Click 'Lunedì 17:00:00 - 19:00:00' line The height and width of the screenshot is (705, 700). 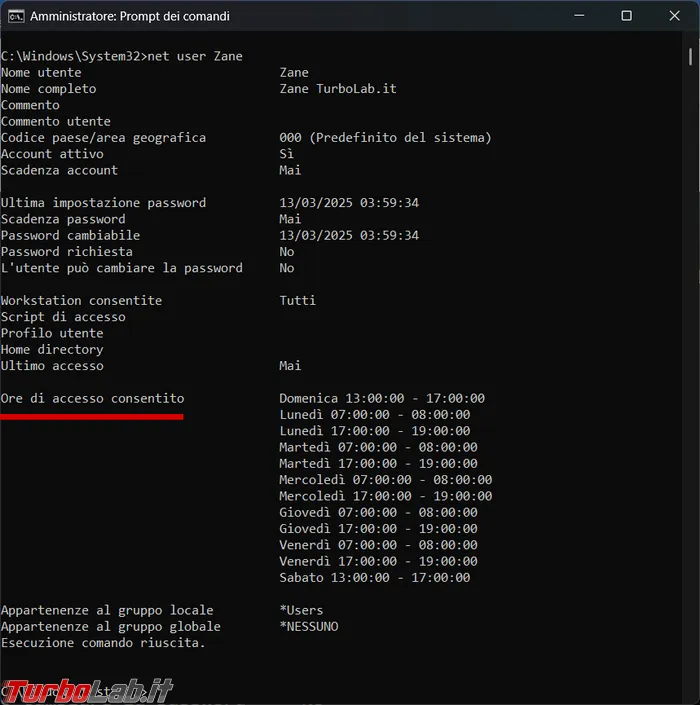pyautogui.click(x=375, y=431)
